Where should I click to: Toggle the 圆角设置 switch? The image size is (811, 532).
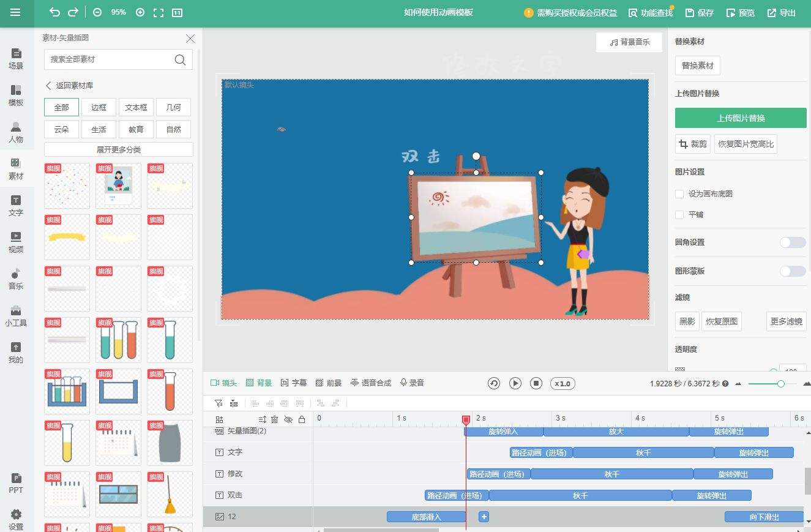point(793,242)
